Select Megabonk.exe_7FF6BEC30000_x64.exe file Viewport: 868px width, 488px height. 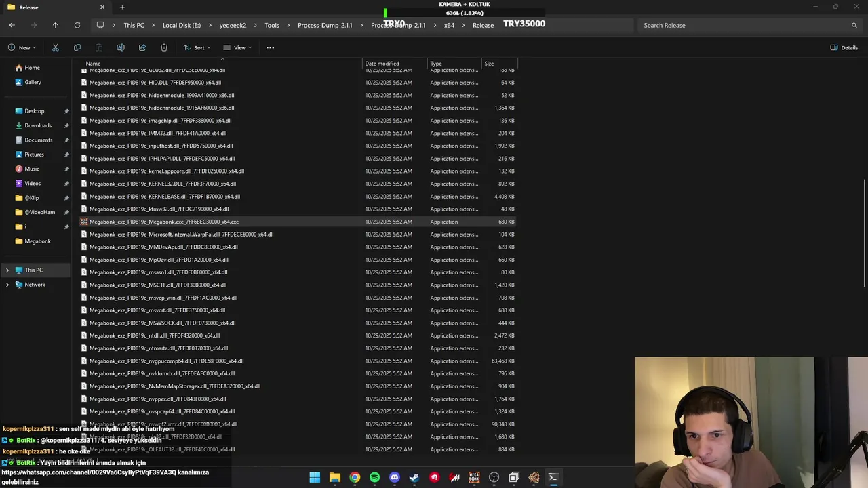click(298, 222)
